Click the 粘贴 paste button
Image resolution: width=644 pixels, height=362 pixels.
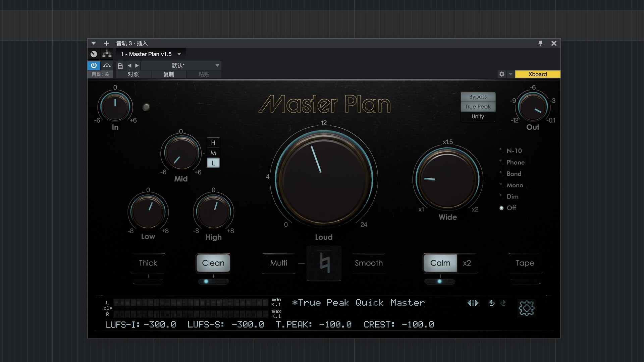click(204, 74)
